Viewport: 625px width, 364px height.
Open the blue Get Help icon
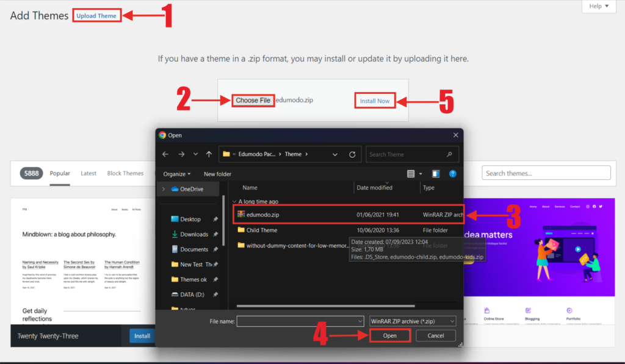(453, 174)
